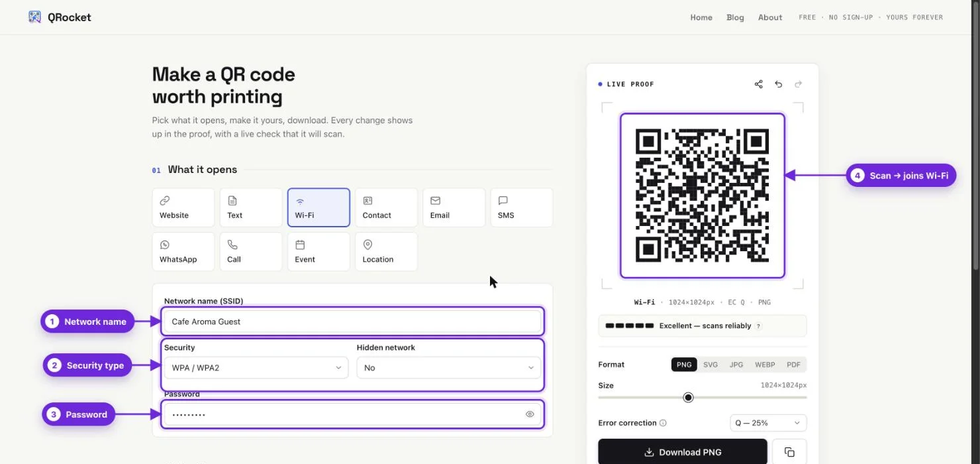Show password with the eye icon

point(530,414)
